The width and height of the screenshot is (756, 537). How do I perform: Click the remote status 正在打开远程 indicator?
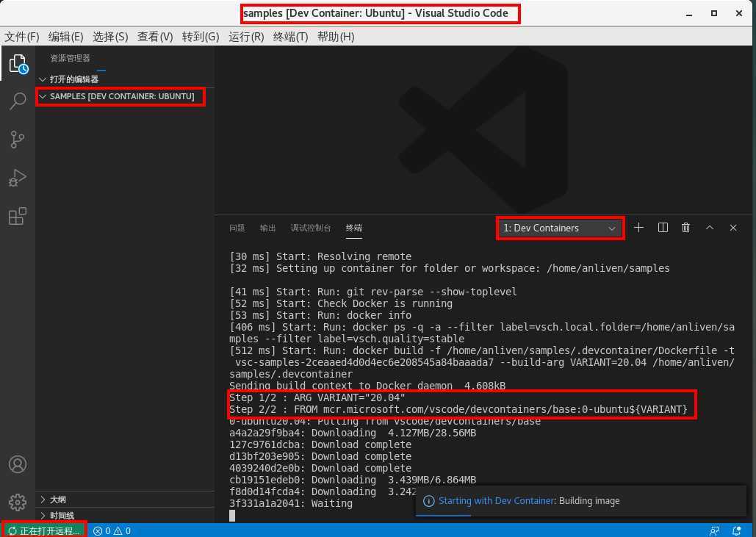tap(44, 530)
